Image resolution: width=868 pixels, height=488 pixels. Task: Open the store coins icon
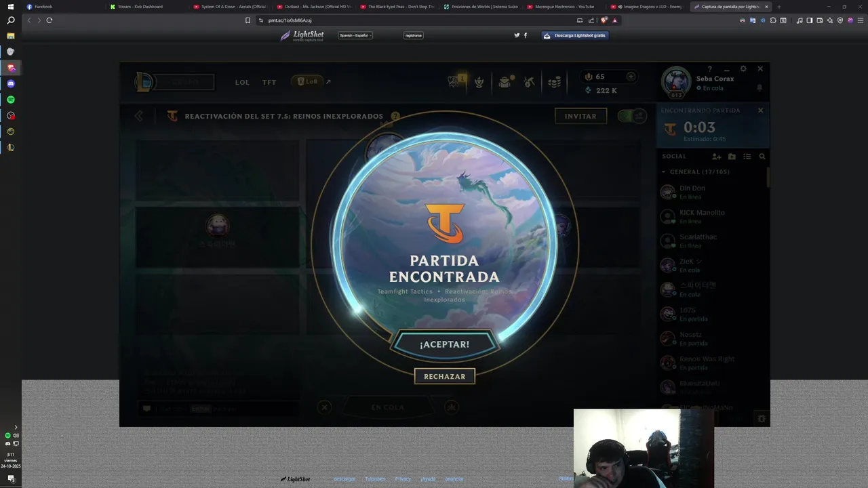554,82
